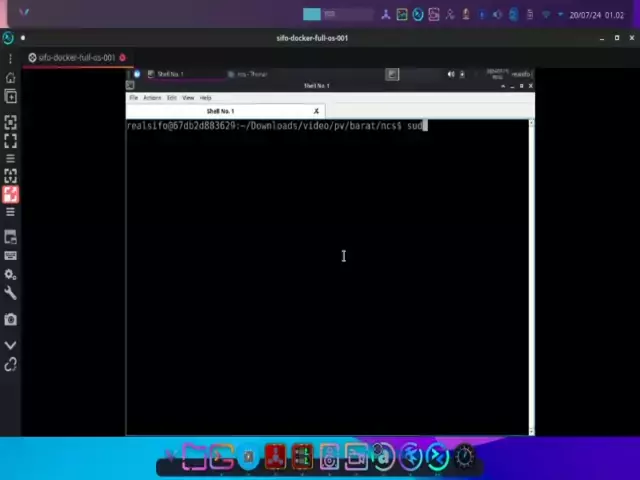The height and width of the screenshot is (480, 640).
Task: Expand the down chevron in left sidebar
Action: (x=10, y=345)
